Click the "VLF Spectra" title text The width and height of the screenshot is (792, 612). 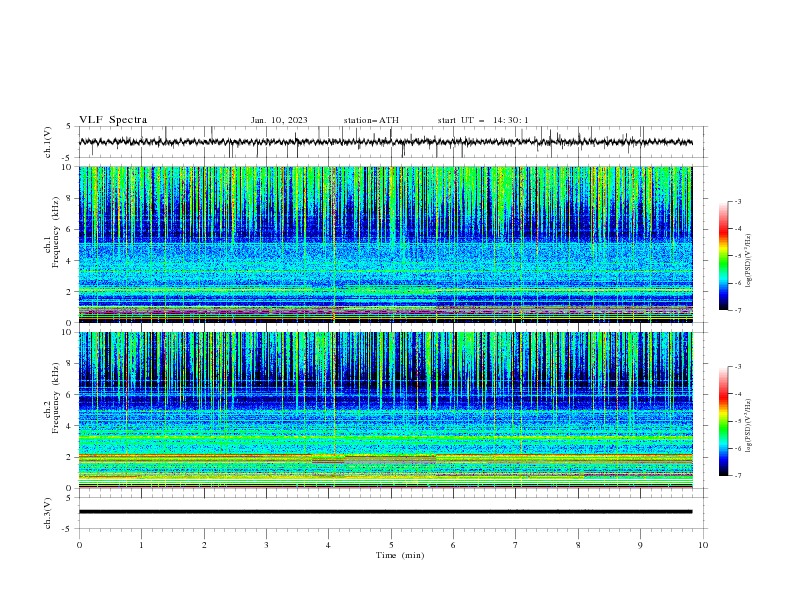(113, 120)
